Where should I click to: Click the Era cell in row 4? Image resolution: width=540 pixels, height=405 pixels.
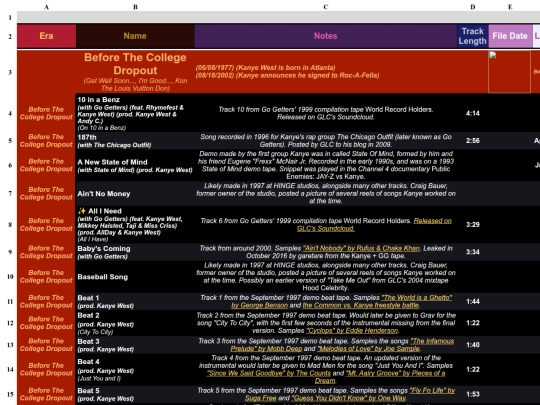click(46, 113)
